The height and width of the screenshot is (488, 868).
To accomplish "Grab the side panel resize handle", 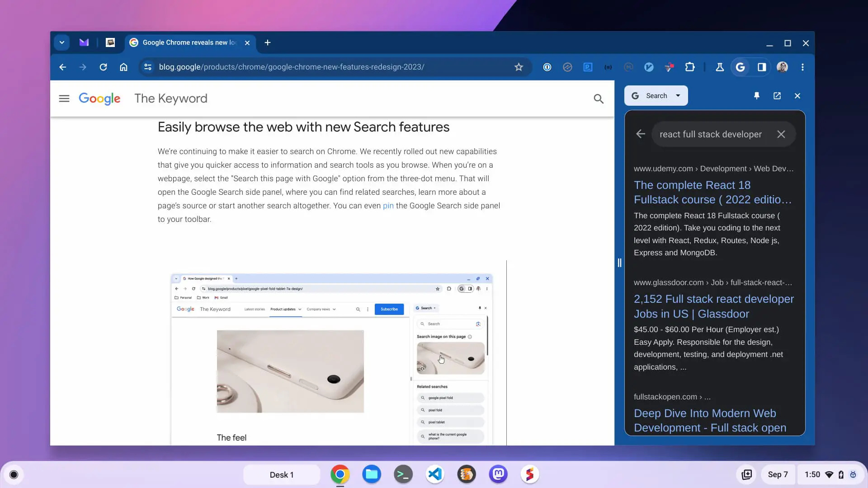I will (619, 263).
